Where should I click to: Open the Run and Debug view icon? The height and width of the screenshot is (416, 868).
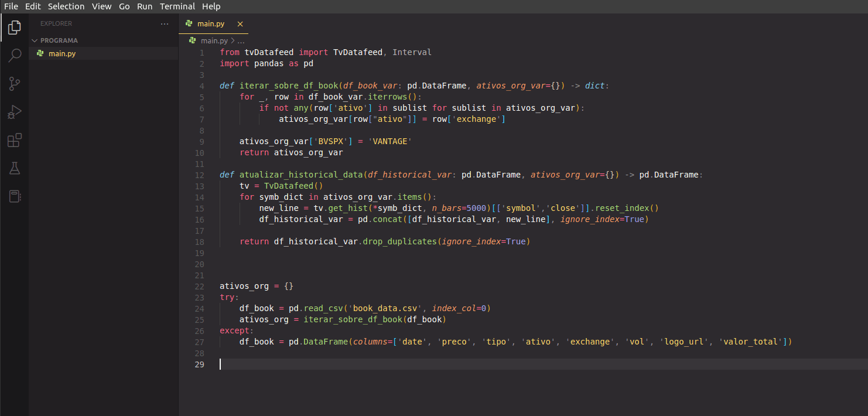(x=15, y=112)
